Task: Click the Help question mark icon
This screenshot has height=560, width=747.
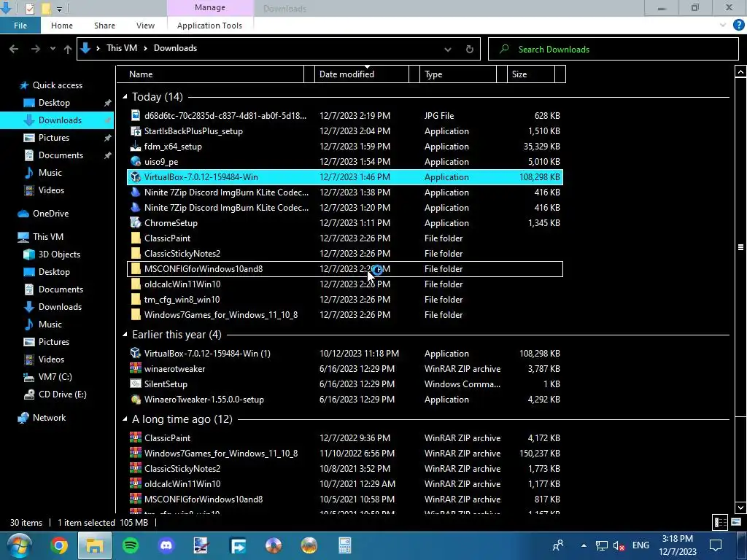Action: coord(738,26)
